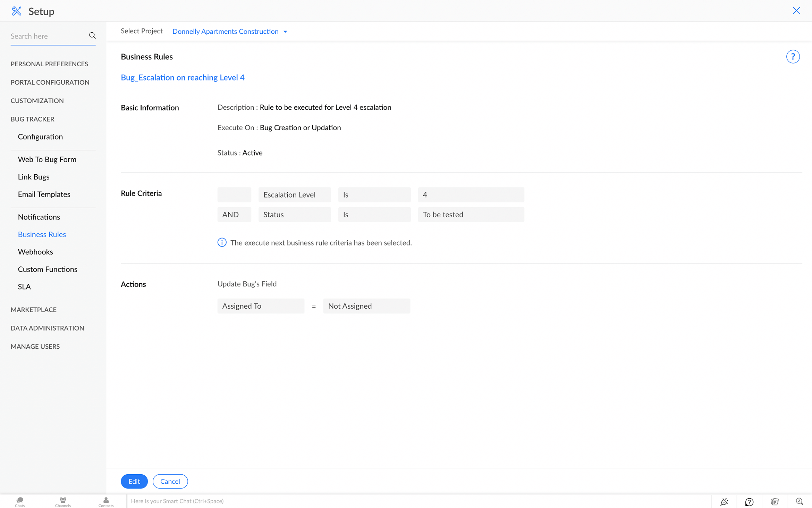Open the Donnelly Apartments Construction project selector
Image resolution: width=812 pixels, height=508 pixels.
click(229, 31)
